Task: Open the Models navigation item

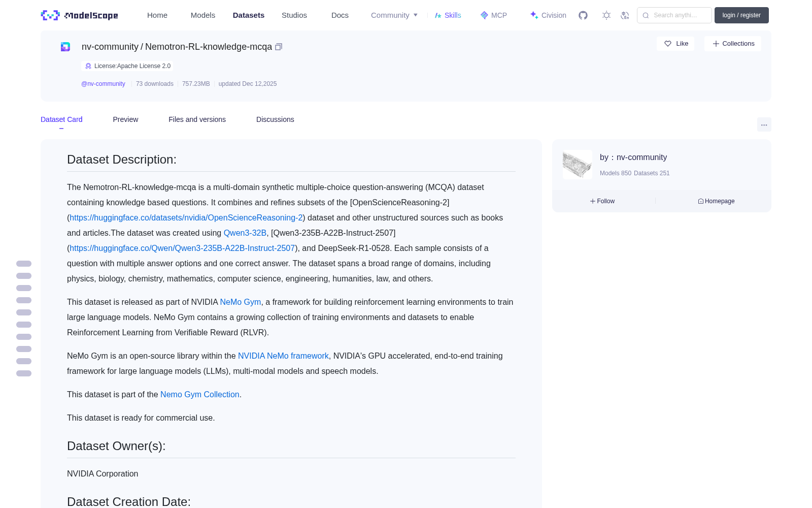Action: click(x=203, y=15)
